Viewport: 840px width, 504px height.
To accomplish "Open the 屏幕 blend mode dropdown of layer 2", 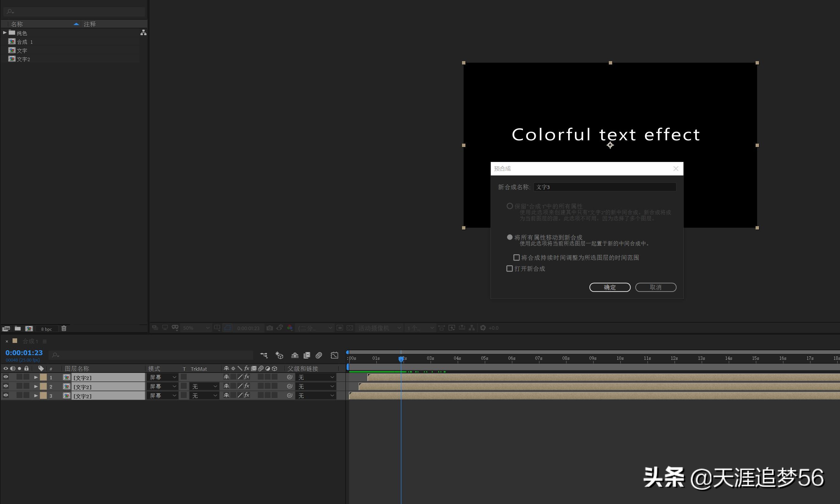I will (163, 387).
